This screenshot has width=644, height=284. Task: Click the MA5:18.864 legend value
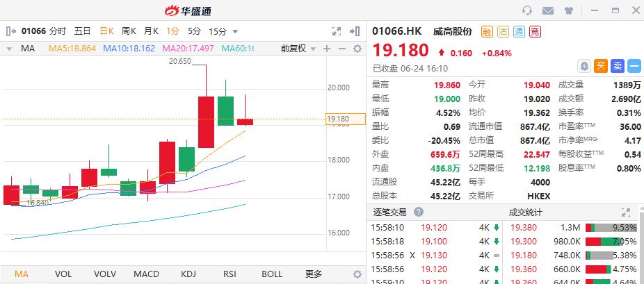pos(72,49)
